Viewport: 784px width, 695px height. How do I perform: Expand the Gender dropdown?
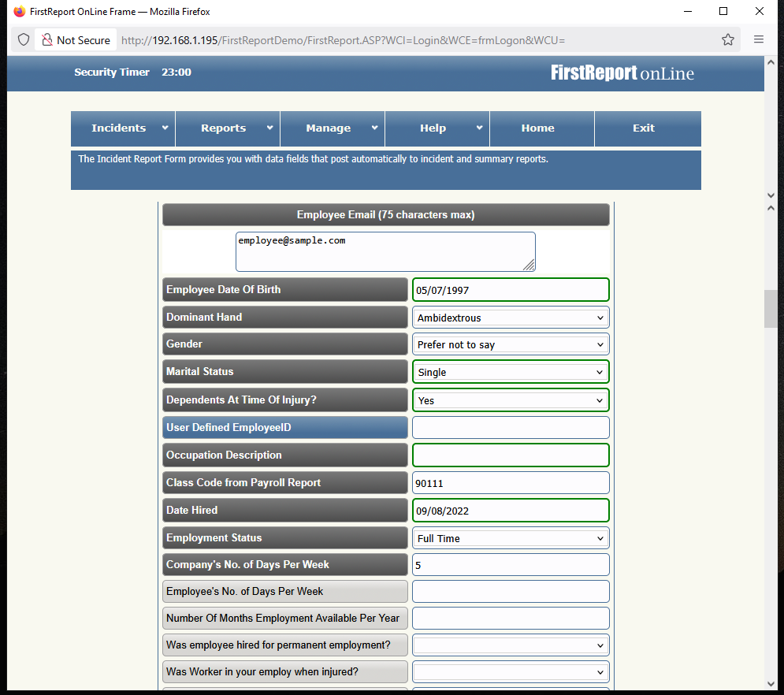(511, 344)
